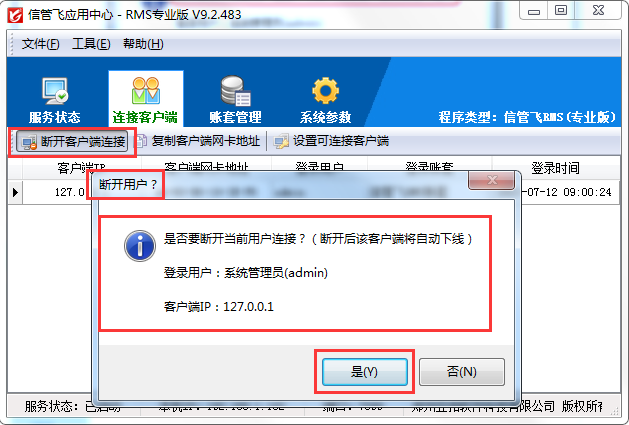Open the 工具(E) menu
This screenshot has height=425, width=629.
coord(91,44)
